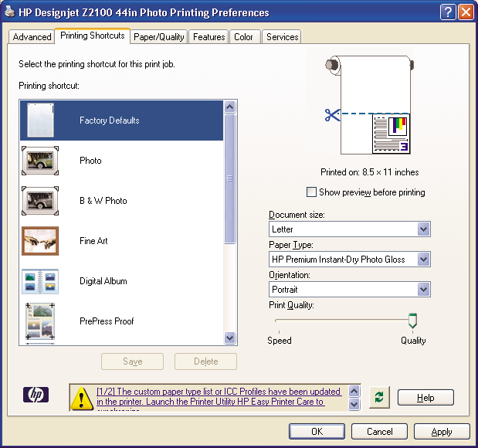Pick the B & W Photo shortcut icon

coord(40,201)
